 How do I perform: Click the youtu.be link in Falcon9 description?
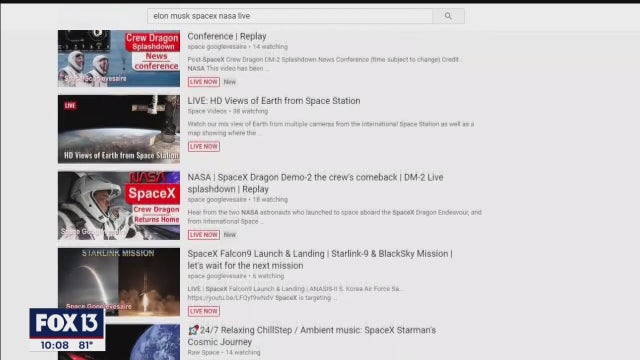coord(231,298)
